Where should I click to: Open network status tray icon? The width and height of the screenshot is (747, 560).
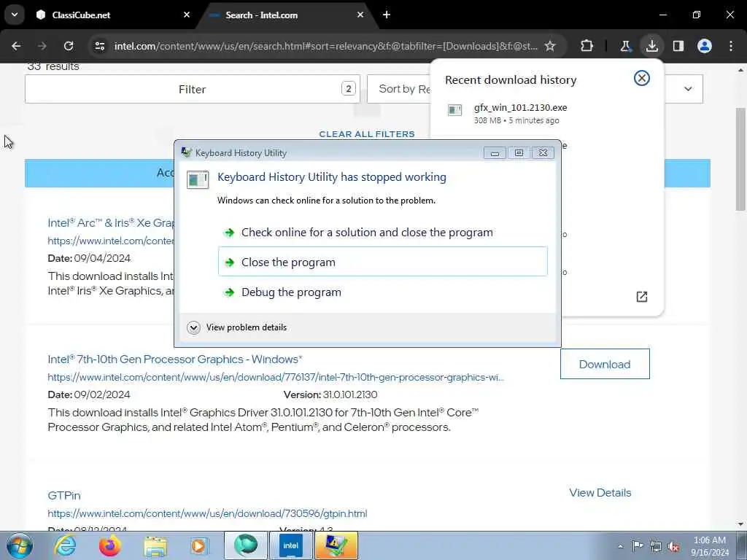656,546
